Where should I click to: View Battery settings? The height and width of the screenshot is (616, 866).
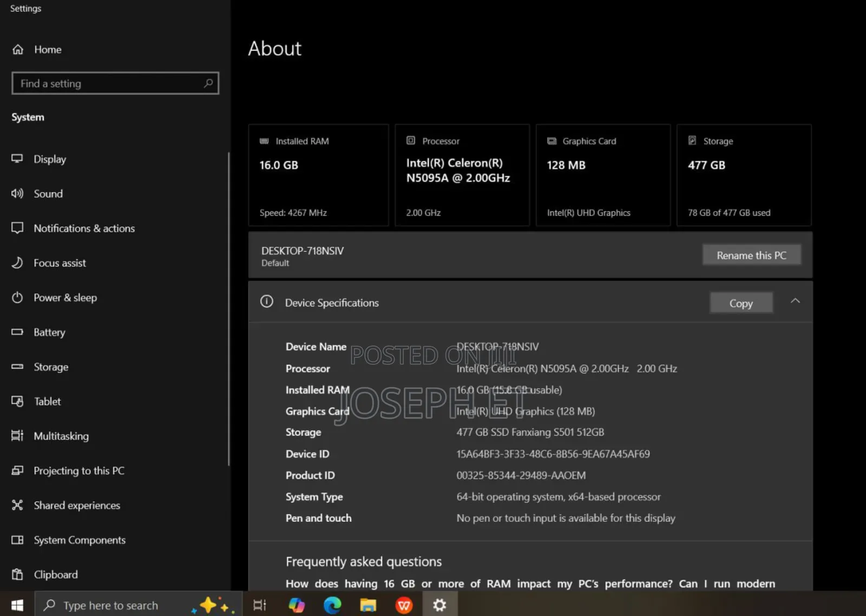(49, 332)
